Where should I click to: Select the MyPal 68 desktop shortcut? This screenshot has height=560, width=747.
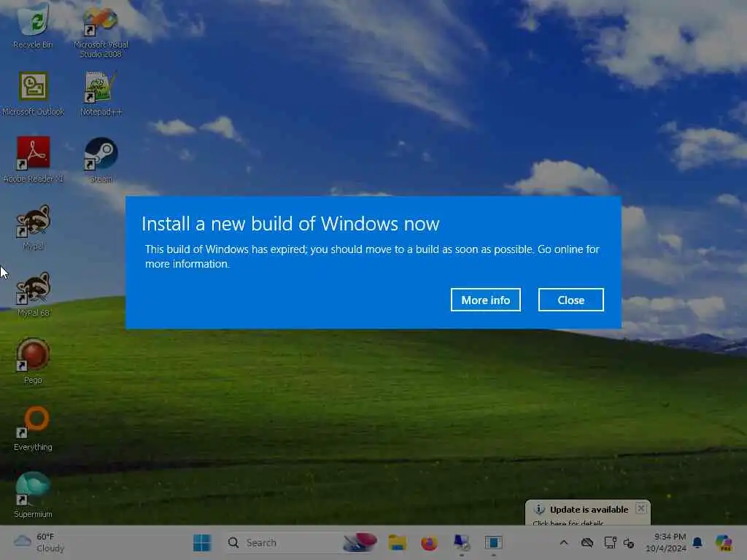tap(33, 295)
